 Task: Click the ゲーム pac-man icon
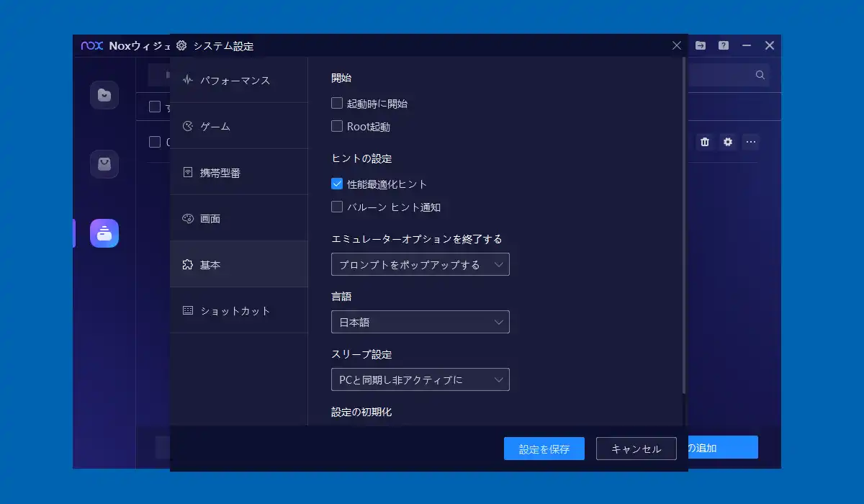click(188, 126)
